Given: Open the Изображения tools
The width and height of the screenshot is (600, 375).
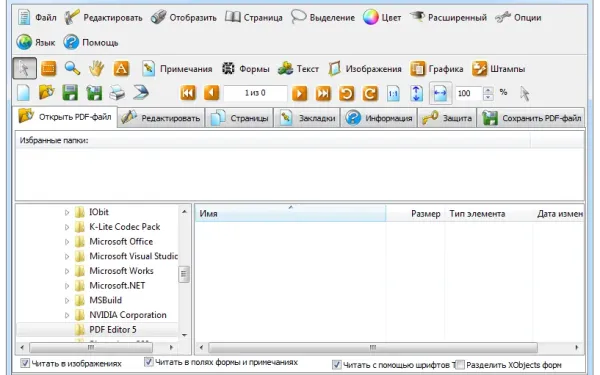Looking at the screenshot, I should click(365, 69).
